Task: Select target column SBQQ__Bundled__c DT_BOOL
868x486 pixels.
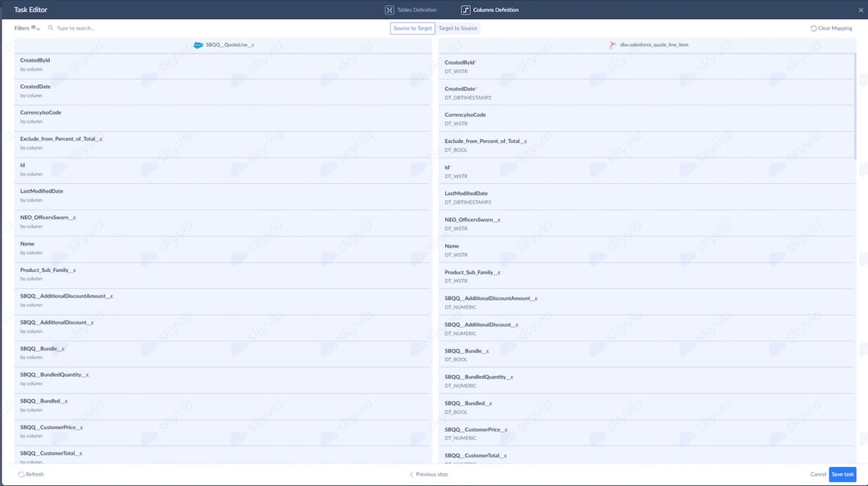Action: click(x=646, y=408)
